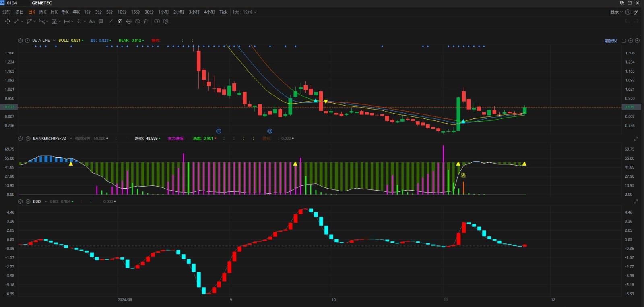Open the pop-out window icon
Screen dimensions: 644x307
[x=622, y=3]
